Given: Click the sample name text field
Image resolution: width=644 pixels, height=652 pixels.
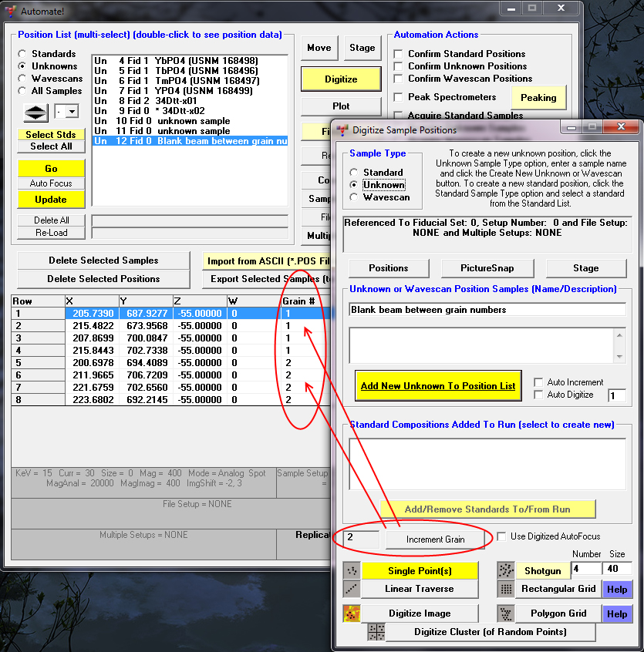Looking at the screenshot, I should pyautogui.click(x=487, y=310).
